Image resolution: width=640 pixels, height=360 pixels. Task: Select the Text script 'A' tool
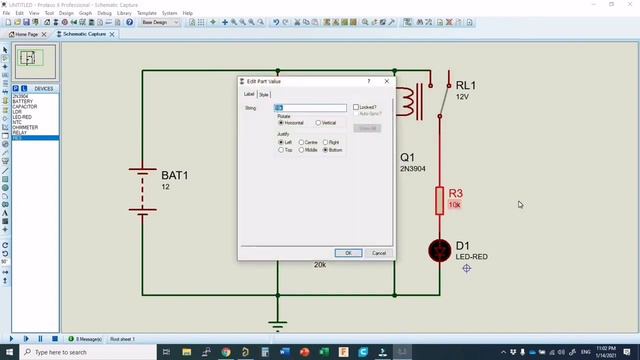coord(5,213)
